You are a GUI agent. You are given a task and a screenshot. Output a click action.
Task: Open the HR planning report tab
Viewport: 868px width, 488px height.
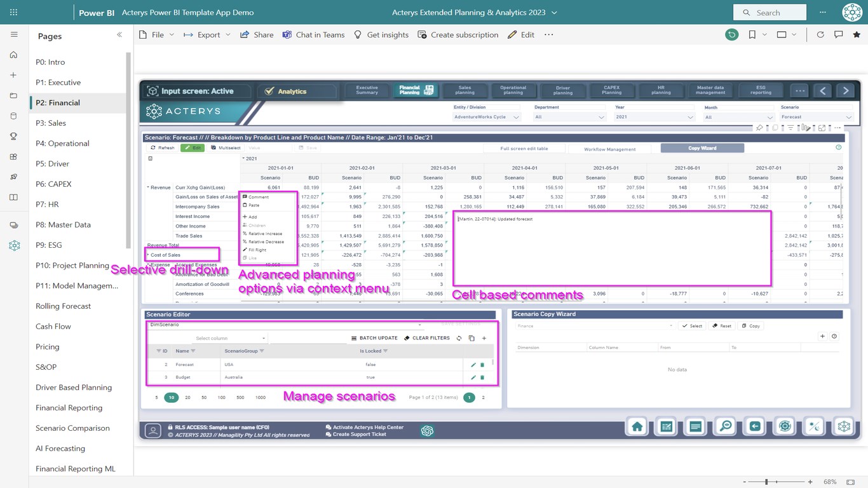[x=661, y=90]
